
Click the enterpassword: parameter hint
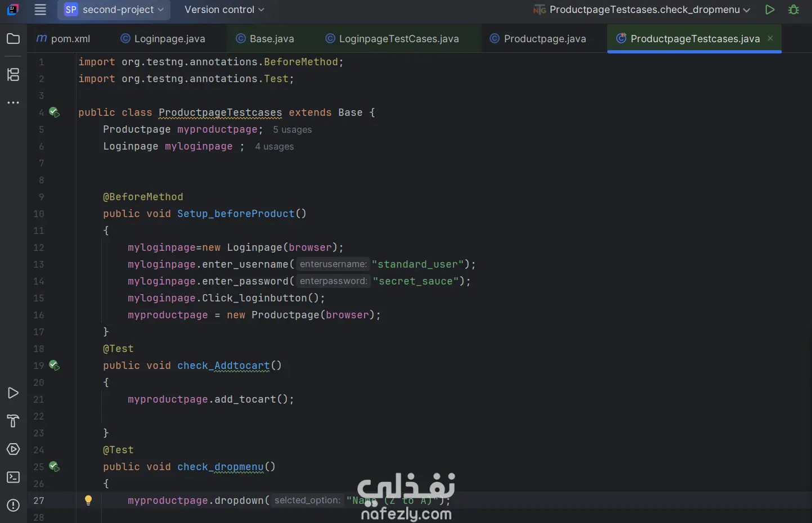[333, 281]
